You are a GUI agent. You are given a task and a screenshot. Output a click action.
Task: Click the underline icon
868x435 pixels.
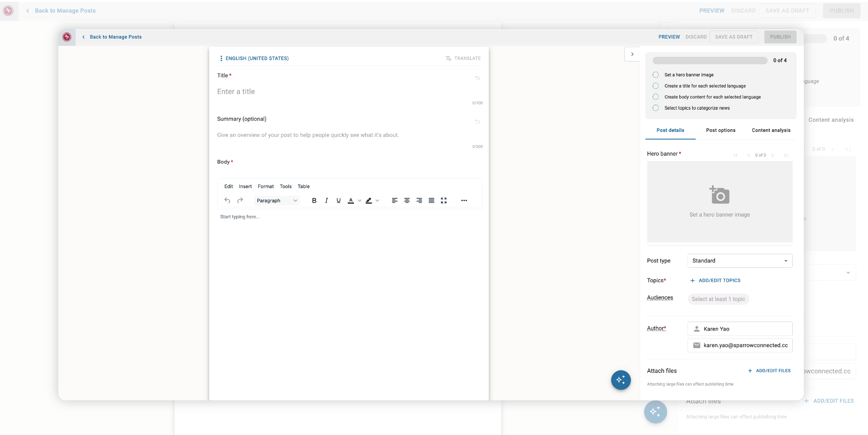(338, 200)
